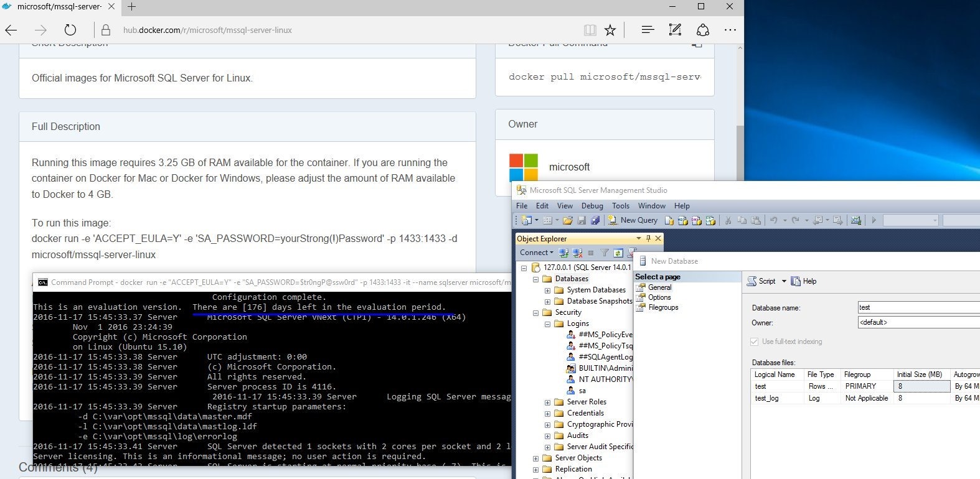Click the Database name field containing test
Screen dimensions: 980x479
pyautogui.click(x=918, y=307)
